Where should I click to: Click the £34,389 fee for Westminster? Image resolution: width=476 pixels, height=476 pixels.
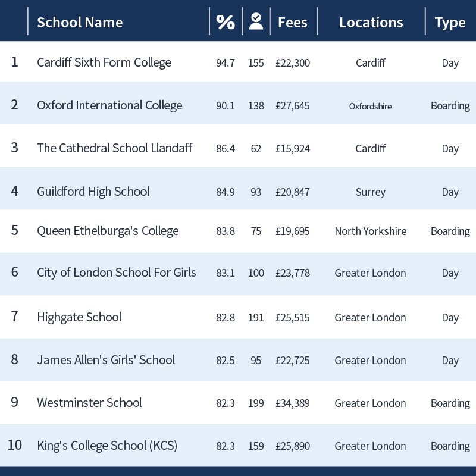click(x=293, y=403)
